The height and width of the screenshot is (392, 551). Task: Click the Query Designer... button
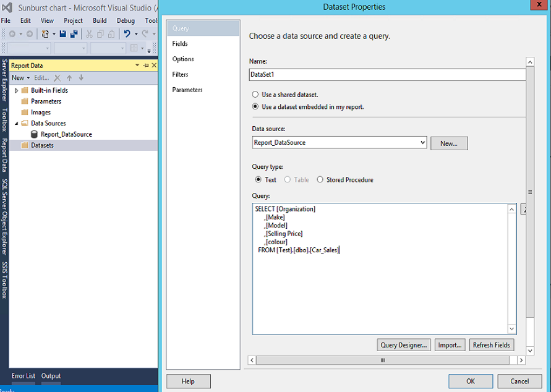pyautogui.click(x=403, y=345)
